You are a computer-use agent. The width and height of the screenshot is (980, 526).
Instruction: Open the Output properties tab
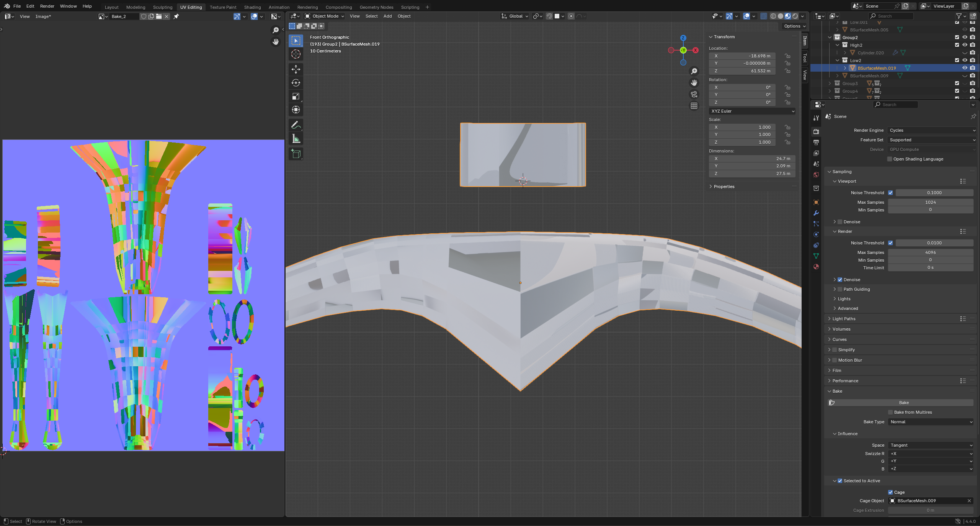816,143
